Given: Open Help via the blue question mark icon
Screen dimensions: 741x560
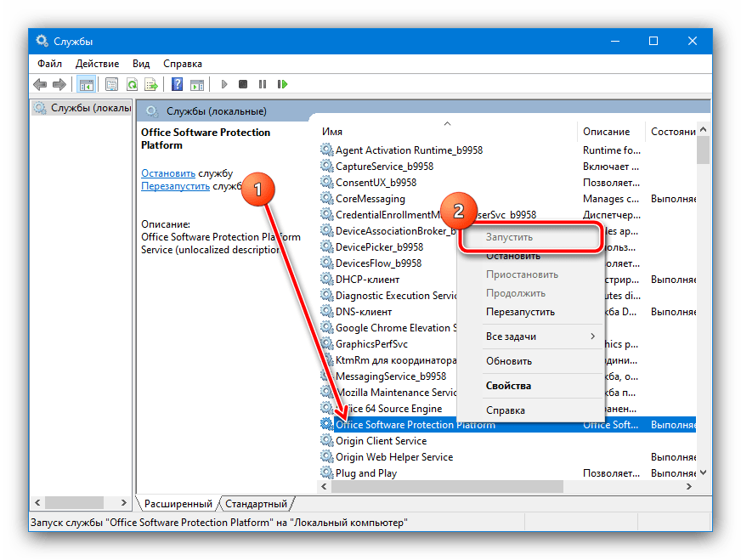Looking at the screenshot, I should pyautogui.click(x=177, y=84).
